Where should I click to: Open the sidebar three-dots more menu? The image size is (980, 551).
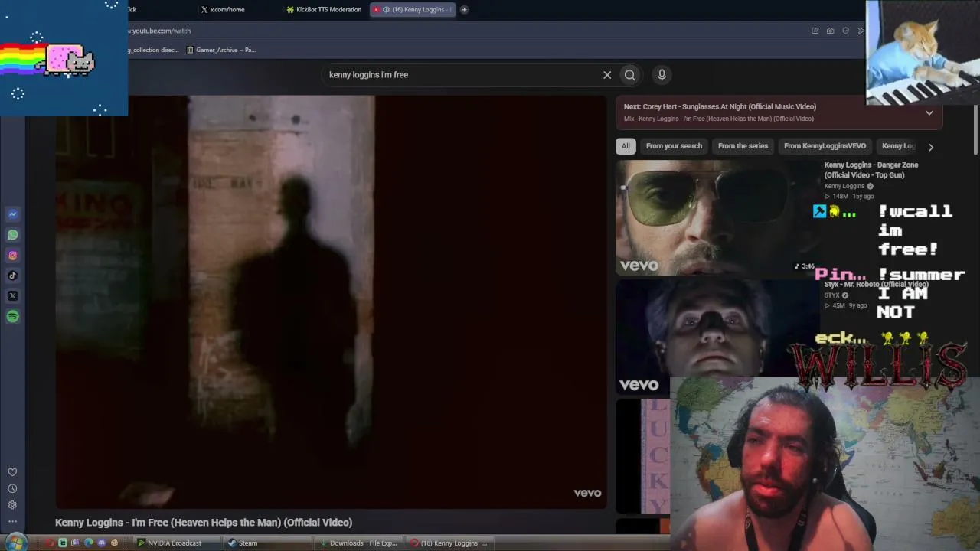[x=12, y=521]
